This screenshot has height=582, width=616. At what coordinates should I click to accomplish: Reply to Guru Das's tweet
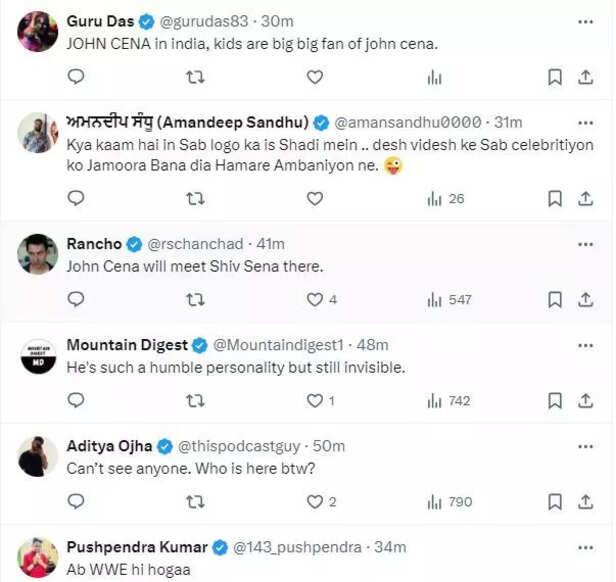(76, 77)
